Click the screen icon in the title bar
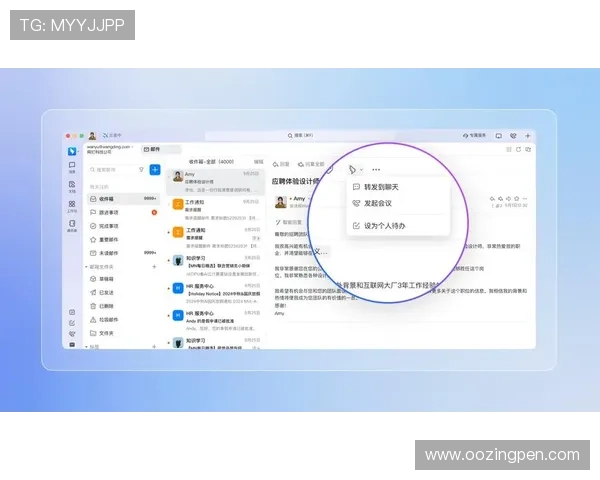Screen dimensions: 600x480 pyautogui.click(x=499, y=136)
